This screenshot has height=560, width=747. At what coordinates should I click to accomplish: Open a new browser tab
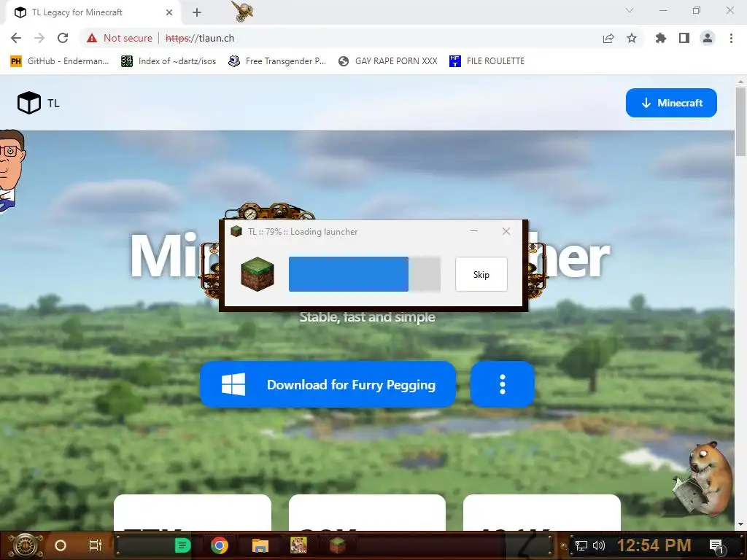pyautogui.click(x=197, y=12)
